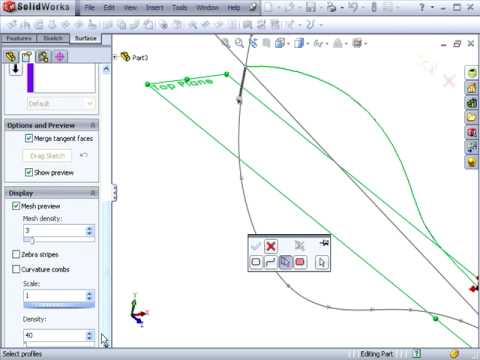Image resolution: width=480 pixels, height=360 pixels.
Task: Choose Group selection icon in popup
Action: (285, 262)
